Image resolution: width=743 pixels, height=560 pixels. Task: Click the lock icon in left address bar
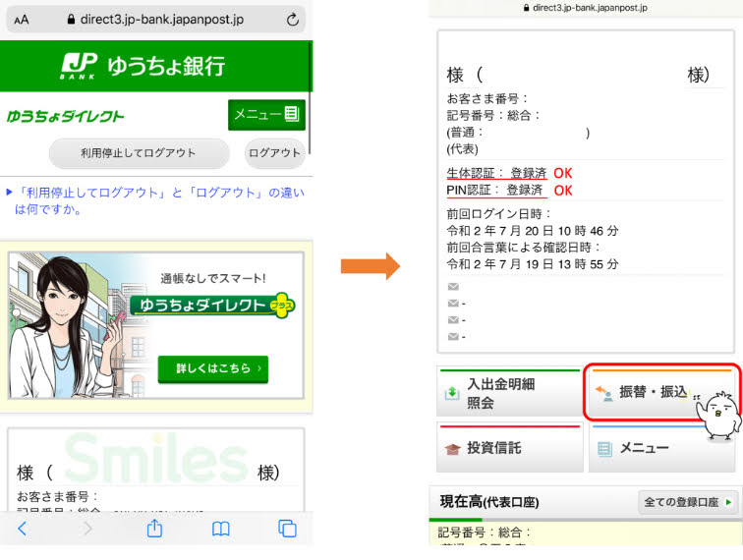pos(71,20)
